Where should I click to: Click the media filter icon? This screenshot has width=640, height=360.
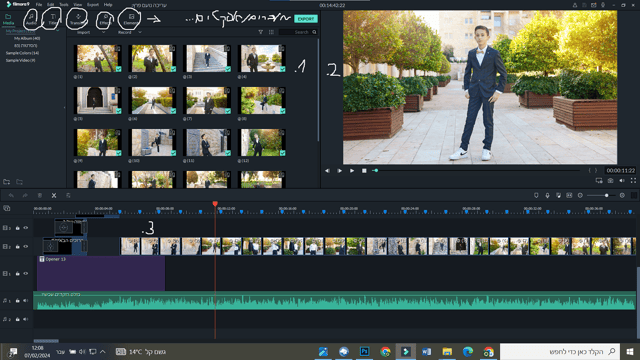[261, 32]
